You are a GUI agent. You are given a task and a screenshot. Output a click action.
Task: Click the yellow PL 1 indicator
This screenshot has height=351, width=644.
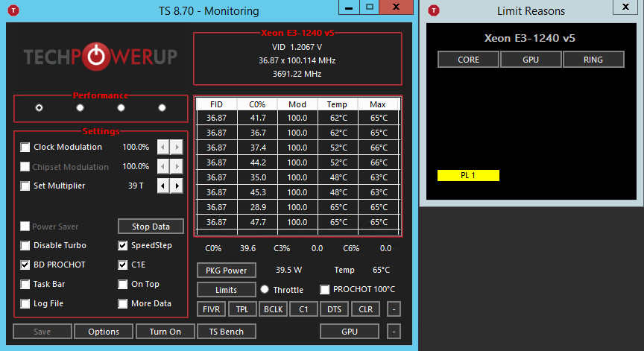tap(468, 175)
